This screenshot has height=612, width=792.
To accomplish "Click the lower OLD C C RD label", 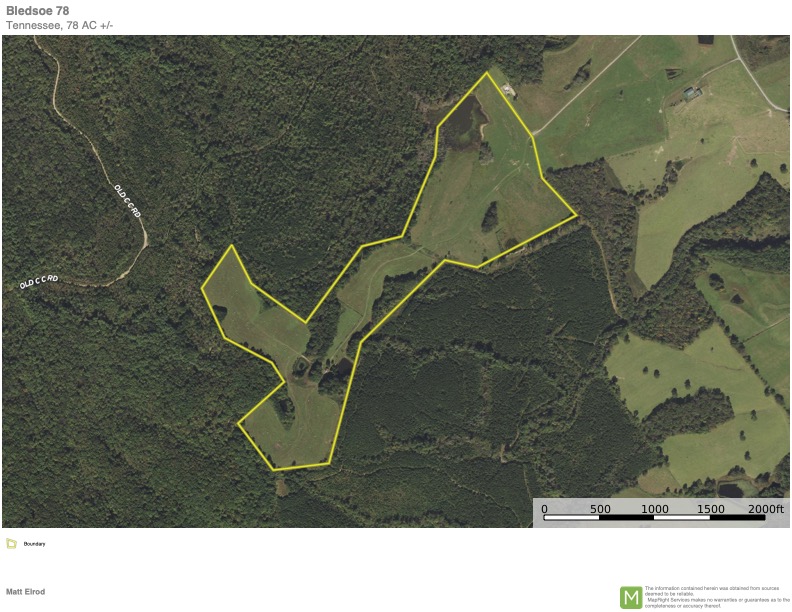I will pyautogui.click(x=39, y=282).
